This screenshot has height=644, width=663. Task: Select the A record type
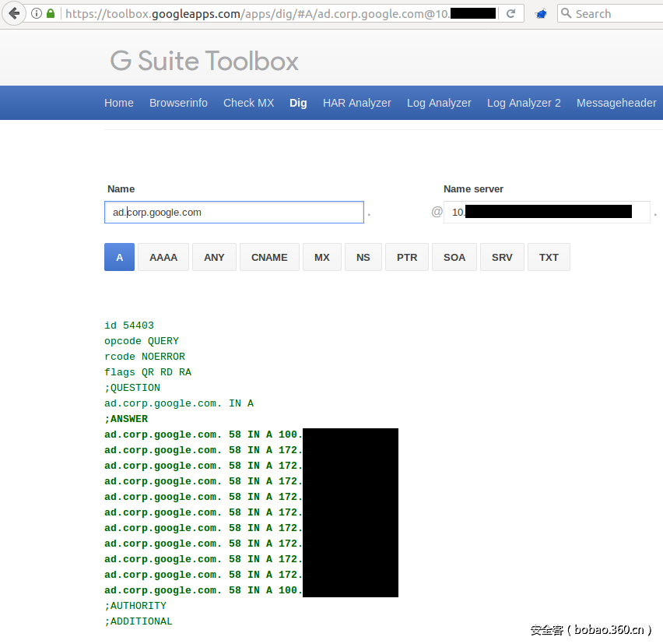click(119, 257)
